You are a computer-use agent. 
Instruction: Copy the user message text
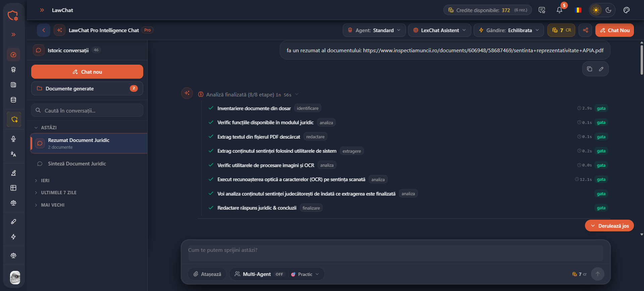tap(590, 69)
